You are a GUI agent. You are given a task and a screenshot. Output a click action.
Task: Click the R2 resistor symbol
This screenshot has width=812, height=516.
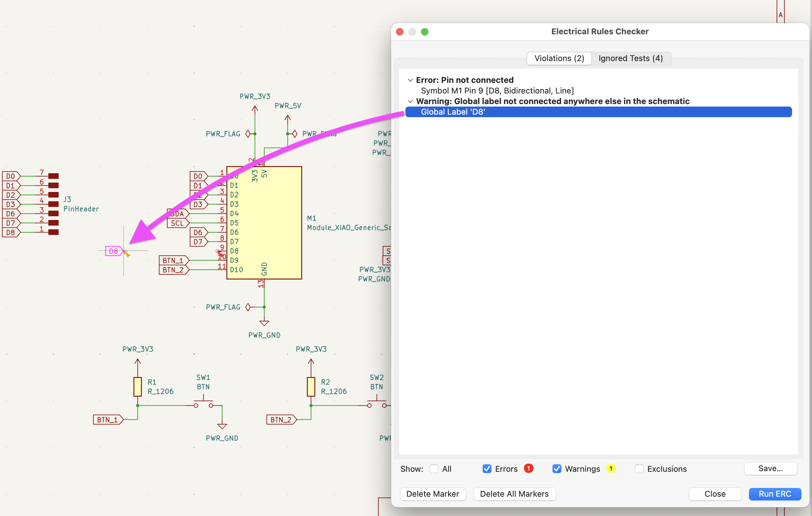(x=311, y=387)
